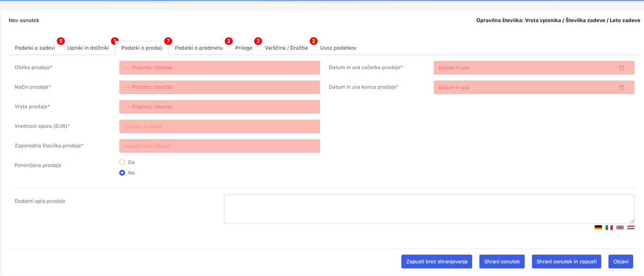The height and width of the screenshot is (276, 644).
Task: Click the German flag language icon
Action: (x=598, y=227)
